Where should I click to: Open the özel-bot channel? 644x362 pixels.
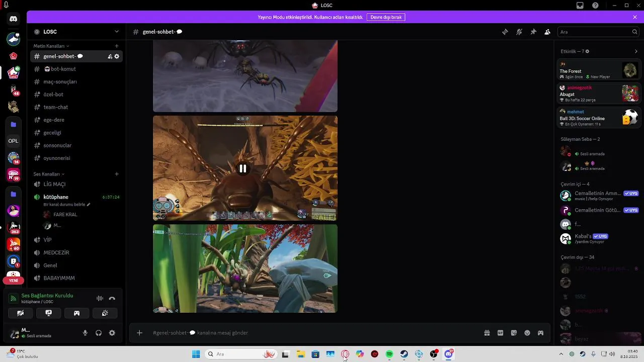click(x=76, y=95)
